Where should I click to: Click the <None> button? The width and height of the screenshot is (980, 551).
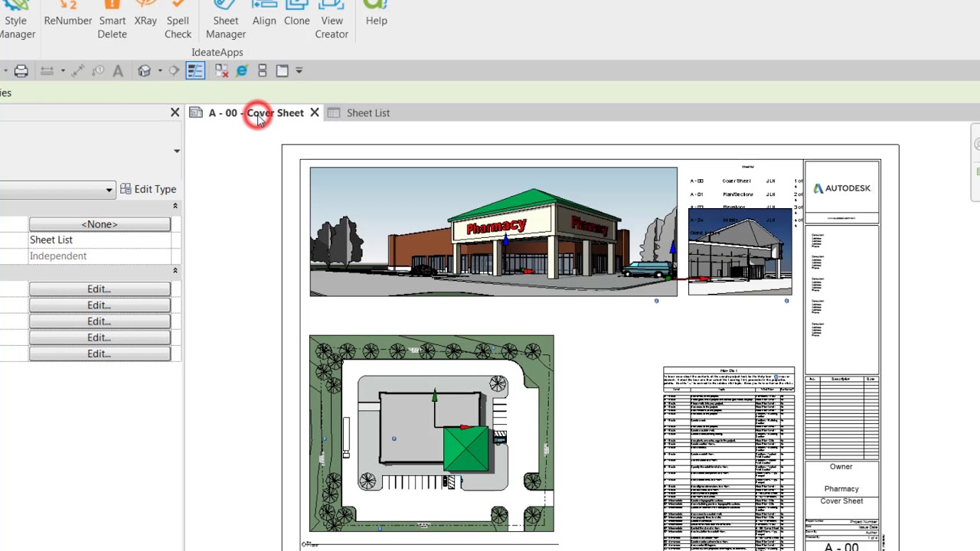[100, 224]
